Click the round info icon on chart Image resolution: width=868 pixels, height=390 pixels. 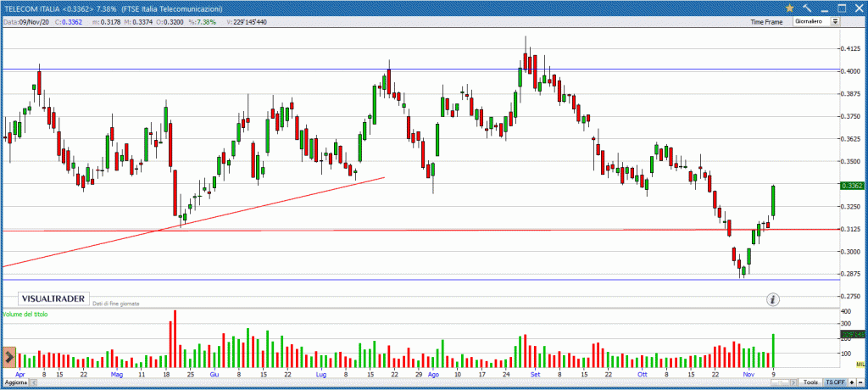[x=773, y=299]
